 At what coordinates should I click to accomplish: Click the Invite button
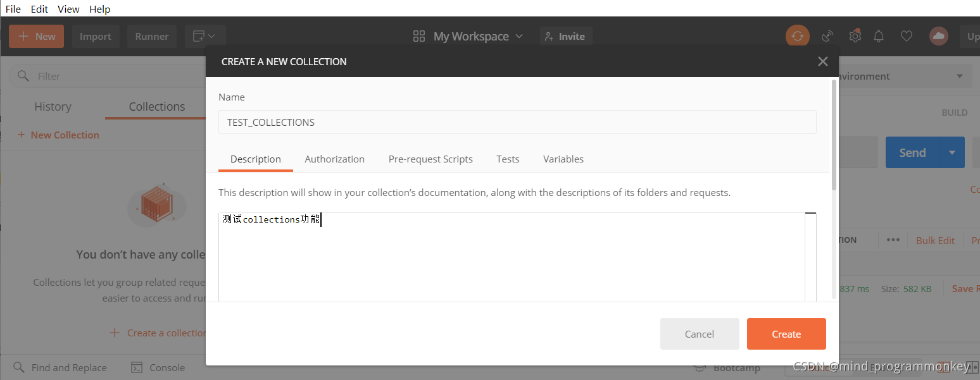(x=566, y=37)
